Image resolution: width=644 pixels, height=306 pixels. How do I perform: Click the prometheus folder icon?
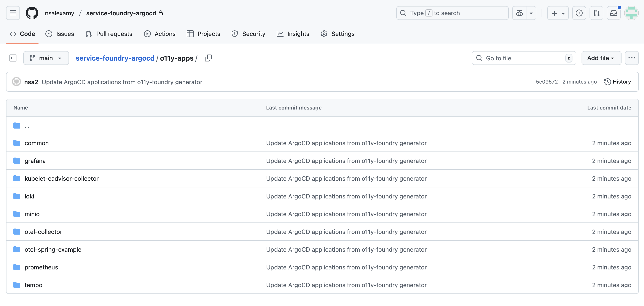click(17, 267)
